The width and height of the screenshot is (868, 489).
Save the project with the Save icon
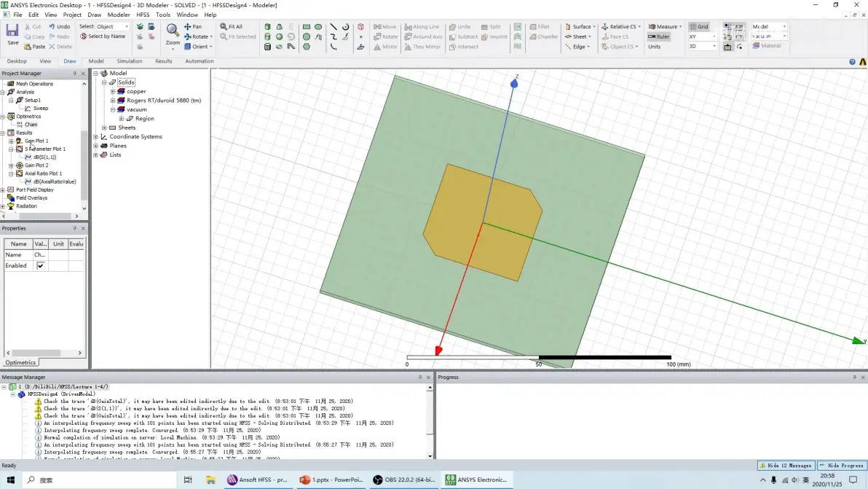point(12,31)
